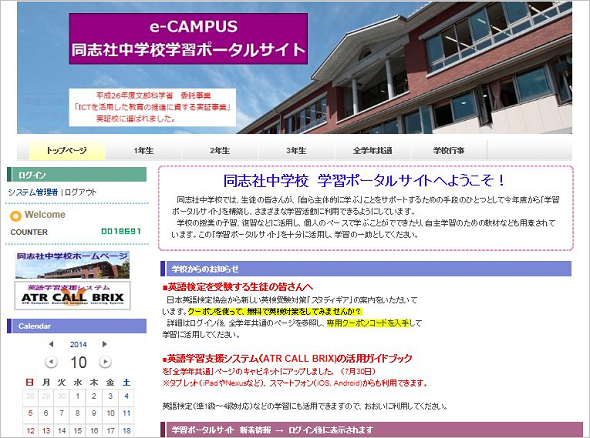Click the ログイン panel header

pyautogui.click(x=77, y=175)
